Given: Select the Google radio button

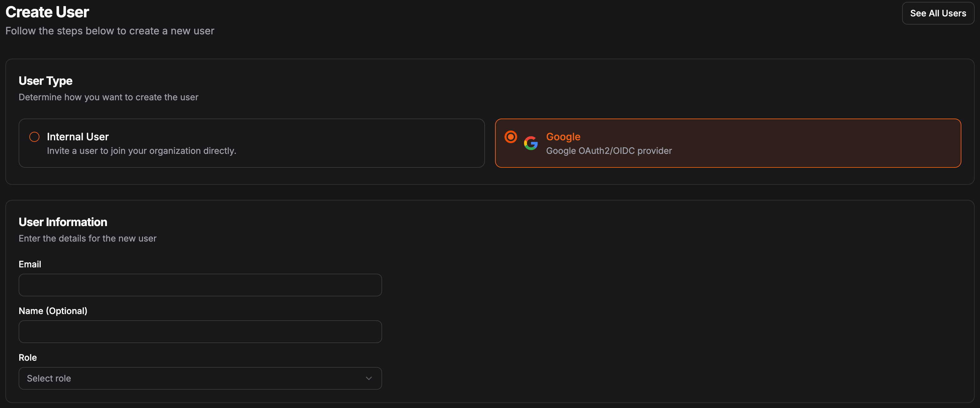Looking at the screenshot, I should pyautogui.click(x=511, y=137).
